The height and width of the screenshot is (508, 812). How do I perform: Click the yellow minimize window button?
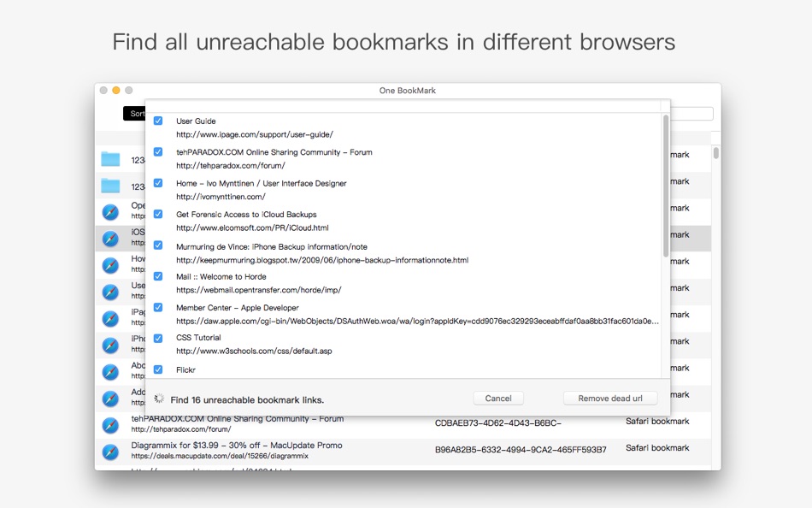pos(116,90)
